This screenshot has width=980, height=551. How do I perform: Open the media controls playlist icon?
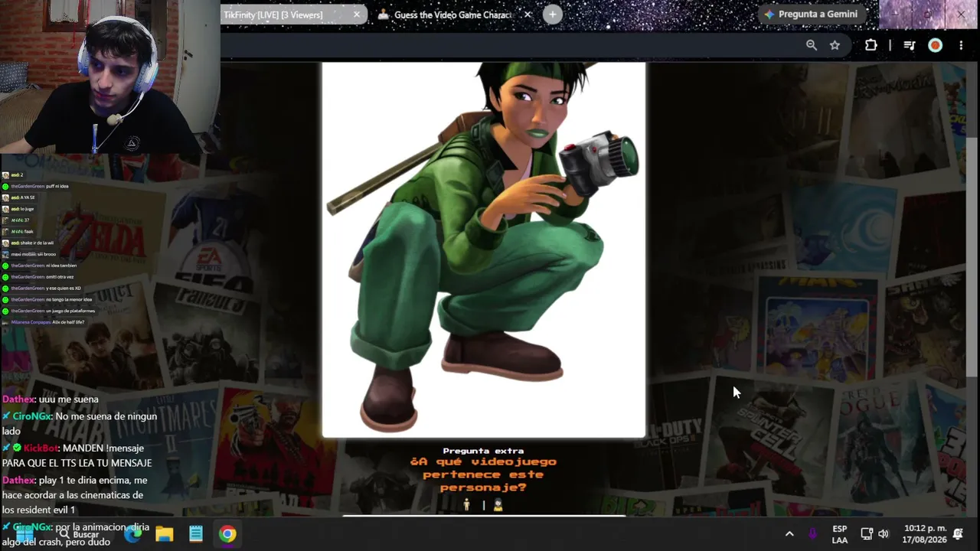(x=910, y=45)
